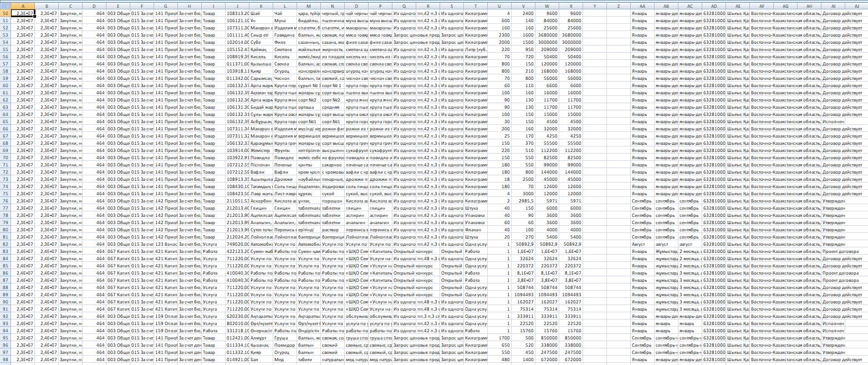Click the cell containing Помидор
The width and height of the screenshot is (868, 365).
tap(285, 345)
